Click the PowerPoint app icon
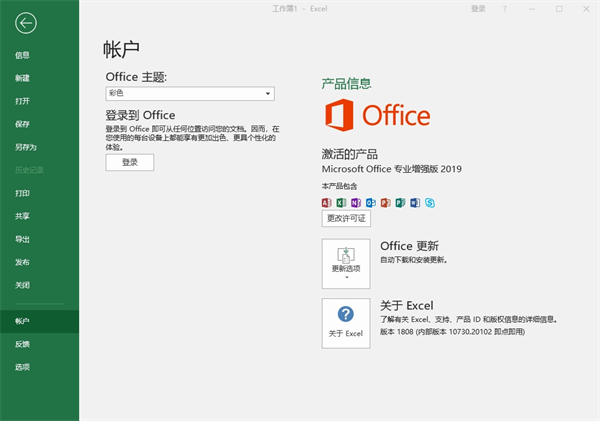Viewport: 600px width, 421px height. (x=386, y=202)
